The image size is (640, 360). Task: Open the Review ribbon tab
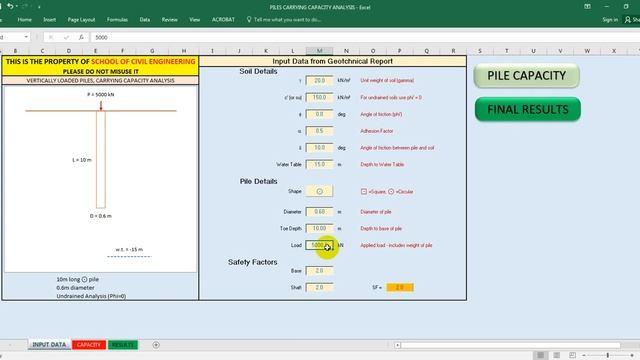pos(169,20)
